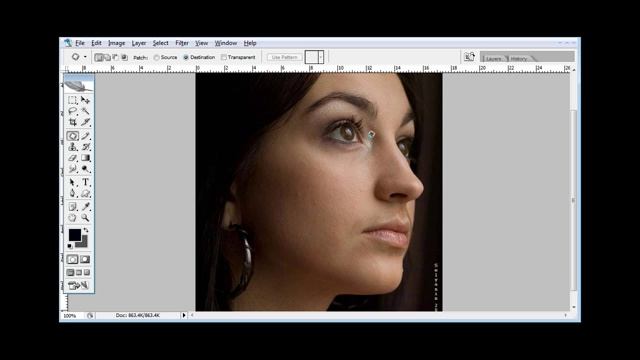Open the pattern picker dropdown arrow

pos(321,57)
